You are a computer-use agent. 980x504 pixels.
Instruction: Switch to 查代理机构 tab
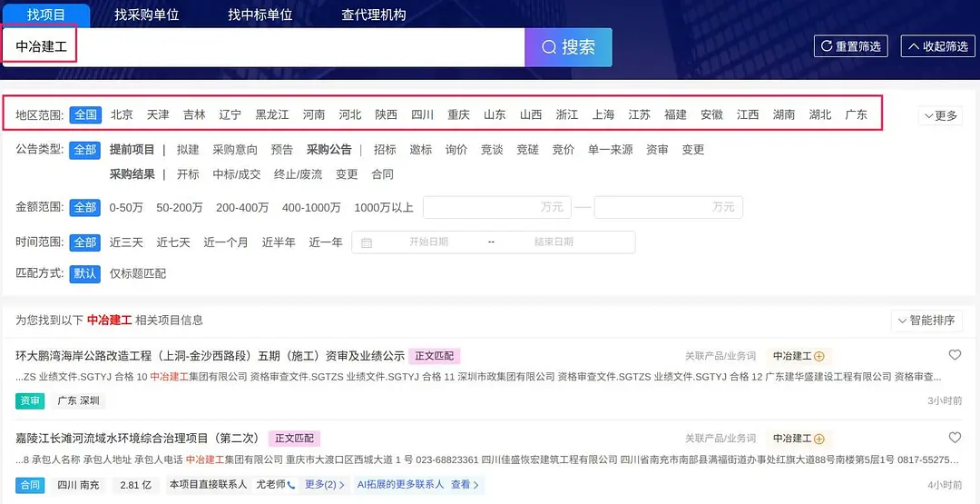(x=374, y=15)
